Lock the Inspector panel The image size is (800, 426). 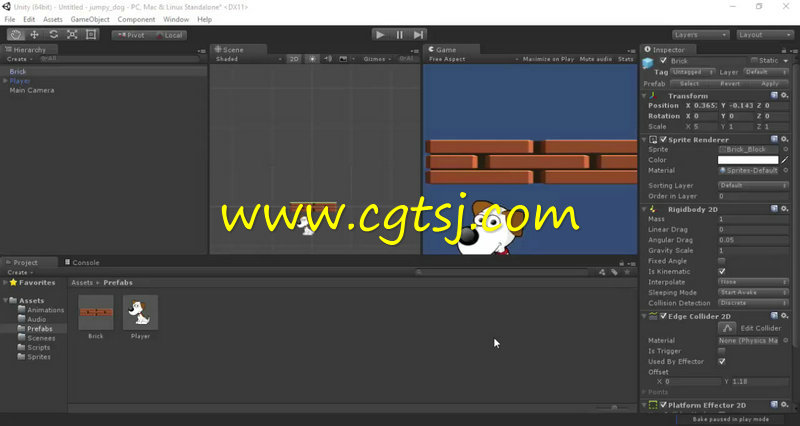tap(784, 50)
